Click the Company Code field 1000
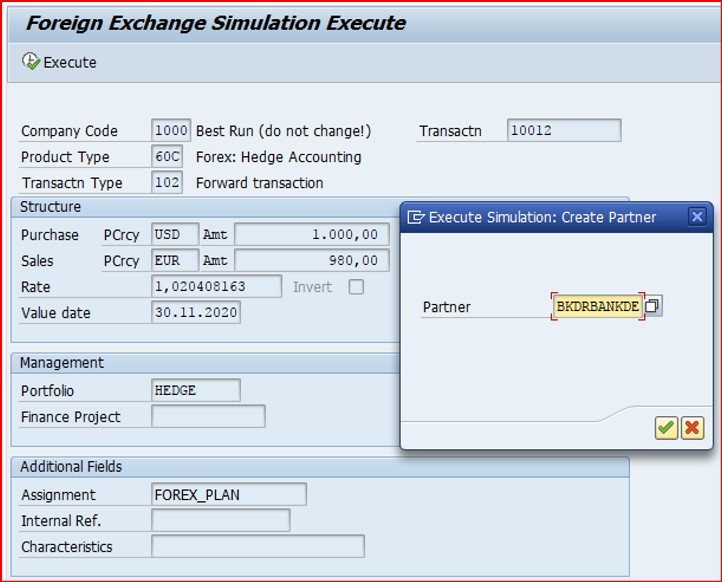The image size is (722, 582). click(171, 130)
